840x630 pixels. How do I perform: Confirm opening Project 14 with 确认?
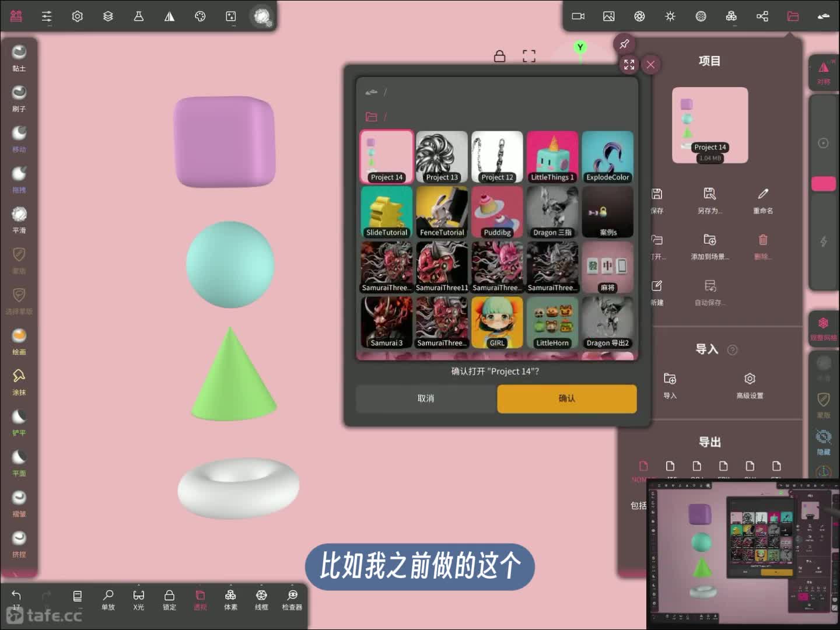coord(566,398)
